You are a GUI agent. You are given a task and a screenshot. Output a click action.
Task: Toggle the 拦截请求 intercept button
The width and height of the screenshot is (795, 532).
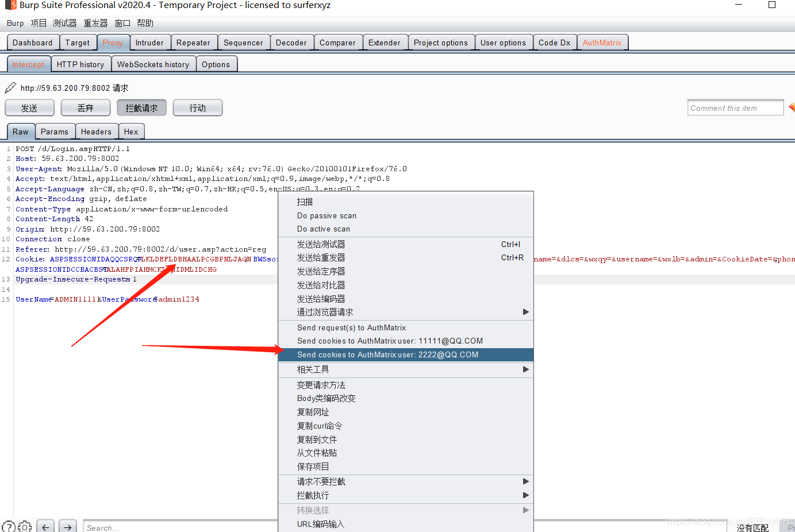point(141,107)
